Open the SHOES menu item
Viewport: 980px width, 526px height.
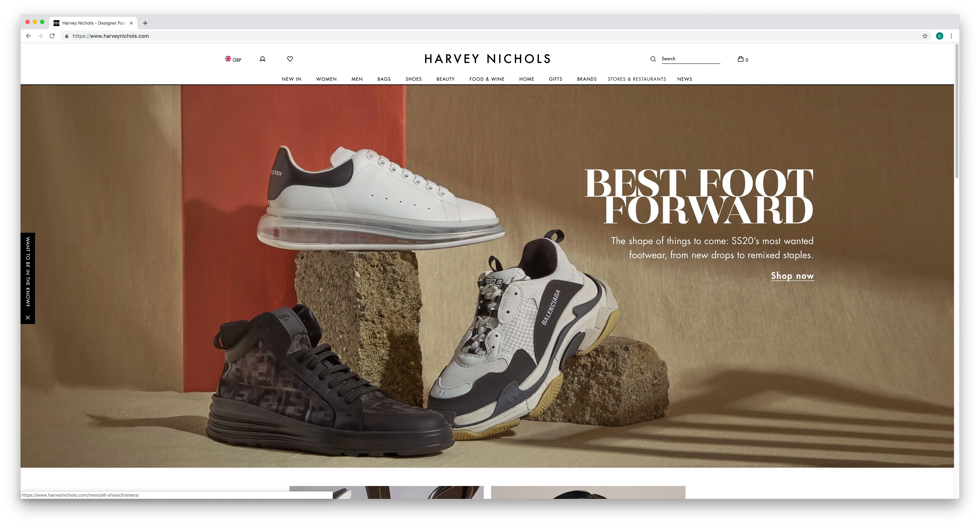pyautogui.click(x=413, y=79)
